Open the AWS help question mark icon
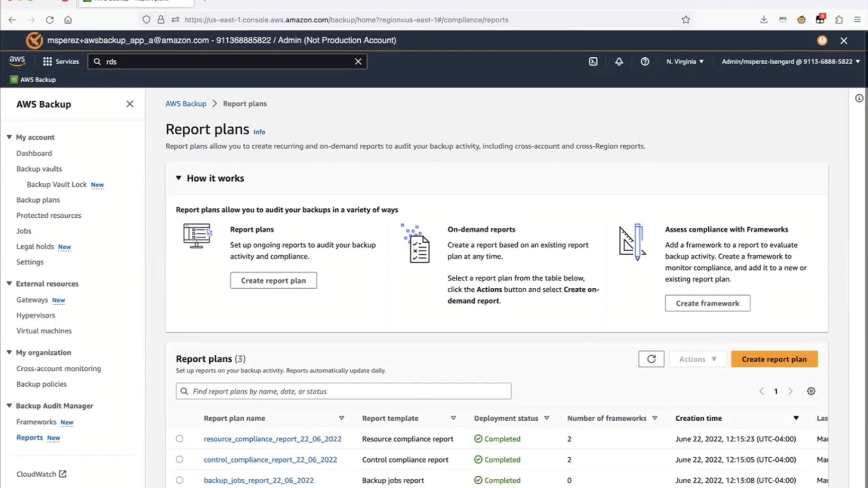The width and height of the screenshot is (868, 488). 645,61
